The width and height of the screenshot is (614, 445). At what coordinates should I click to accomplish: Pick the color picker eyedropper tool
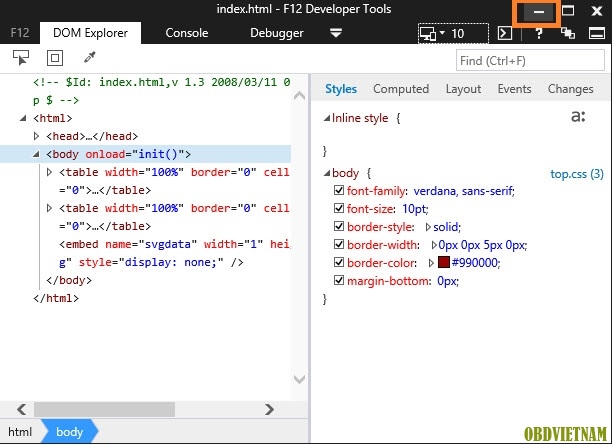pos(90,58)
